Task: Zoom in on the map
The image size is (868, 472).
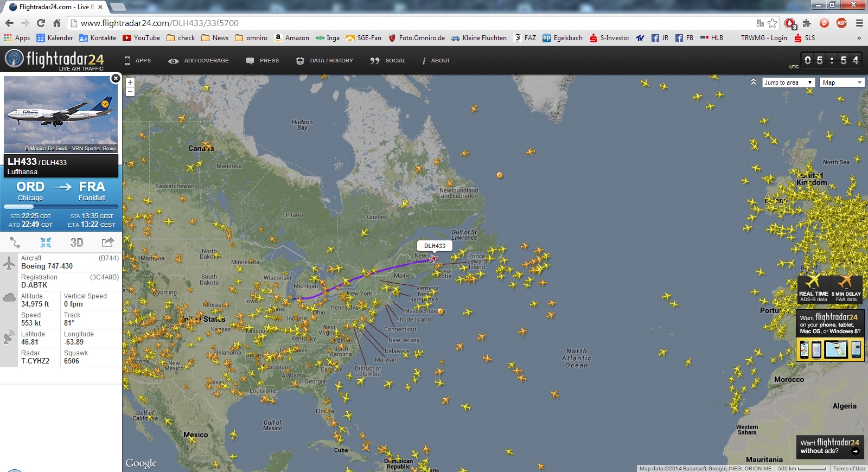Action: click(x=130, y=82)
